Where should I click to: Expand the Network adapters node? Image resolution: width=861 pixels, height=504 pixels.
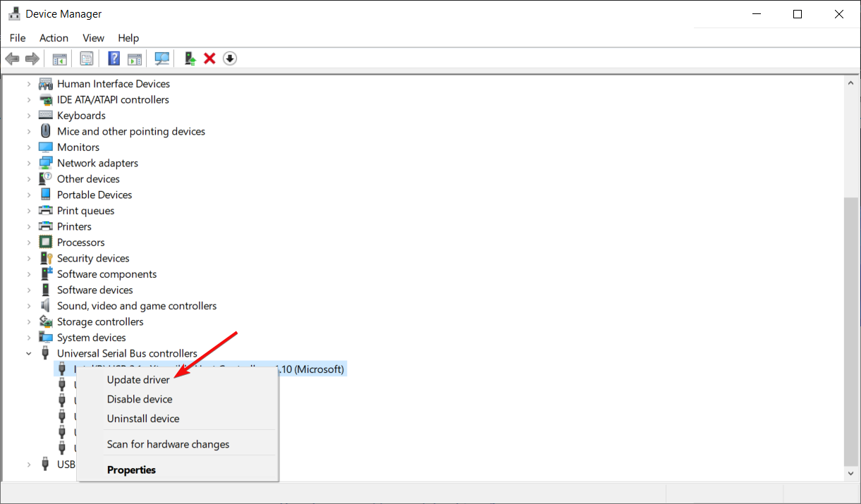click(29, 163)
